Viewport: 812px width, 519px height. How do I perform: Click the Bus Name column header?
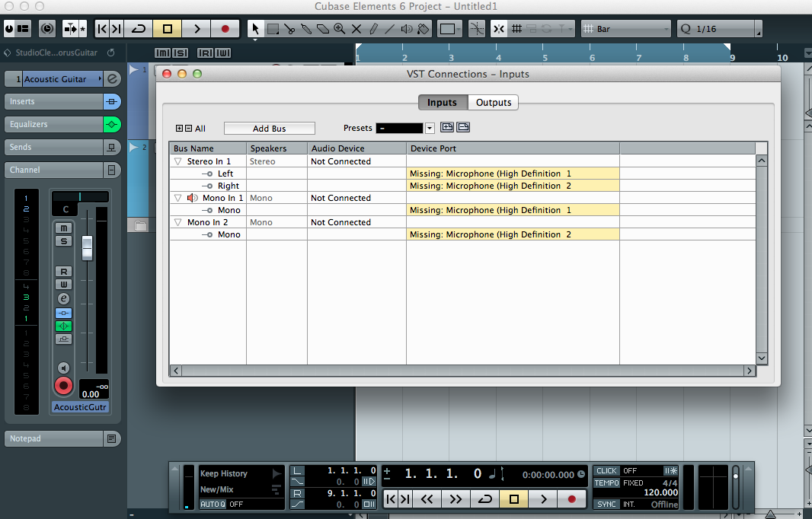click(208, 148)
